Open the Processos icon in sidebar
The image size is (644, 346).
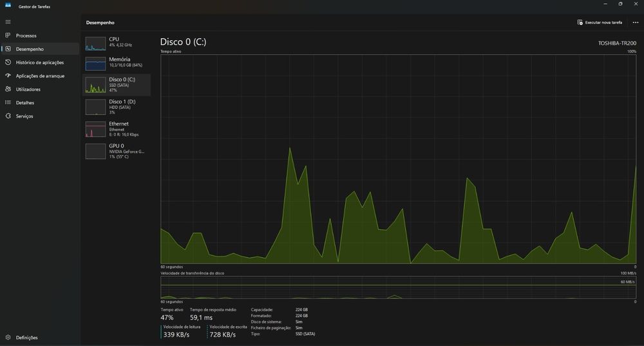click(8, 35)
